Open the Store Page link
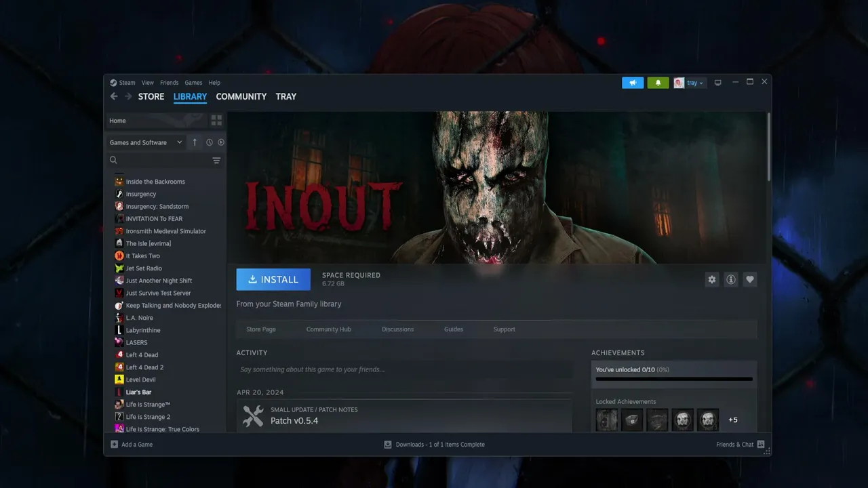Viewport: 868px width, 488px height. [261, 329]
